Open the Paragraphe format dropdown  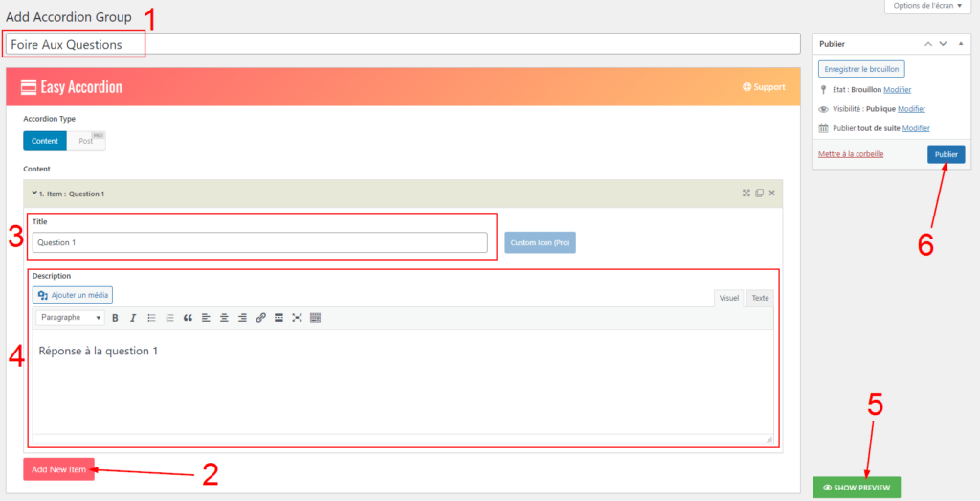pos(70,318)
